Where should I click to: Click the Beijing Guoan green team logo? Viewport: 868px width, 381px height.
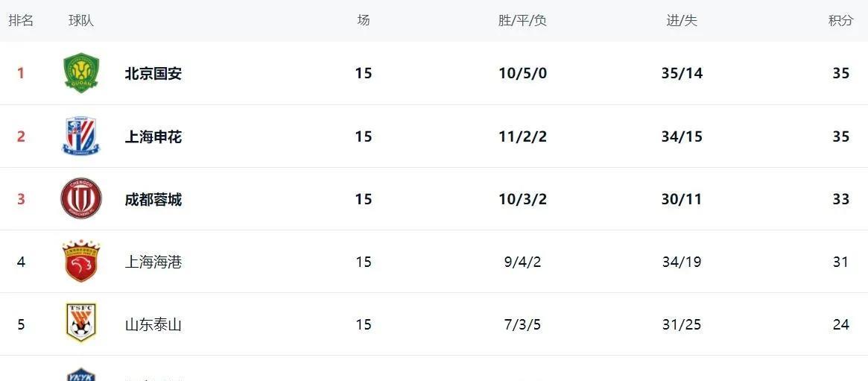tap(80, 73)
